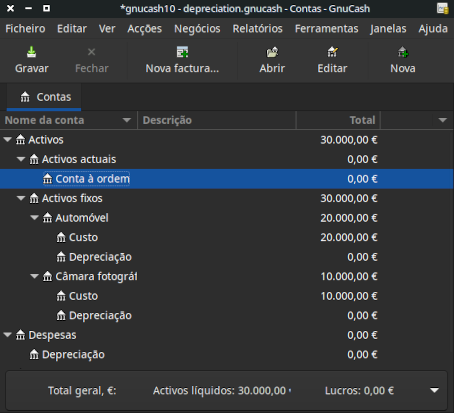Image resolution: width=454 pixels, height=413 pixels.
Task: Sort by the Descrição column header
Action: pyautogui.click(x=217, y=120)
